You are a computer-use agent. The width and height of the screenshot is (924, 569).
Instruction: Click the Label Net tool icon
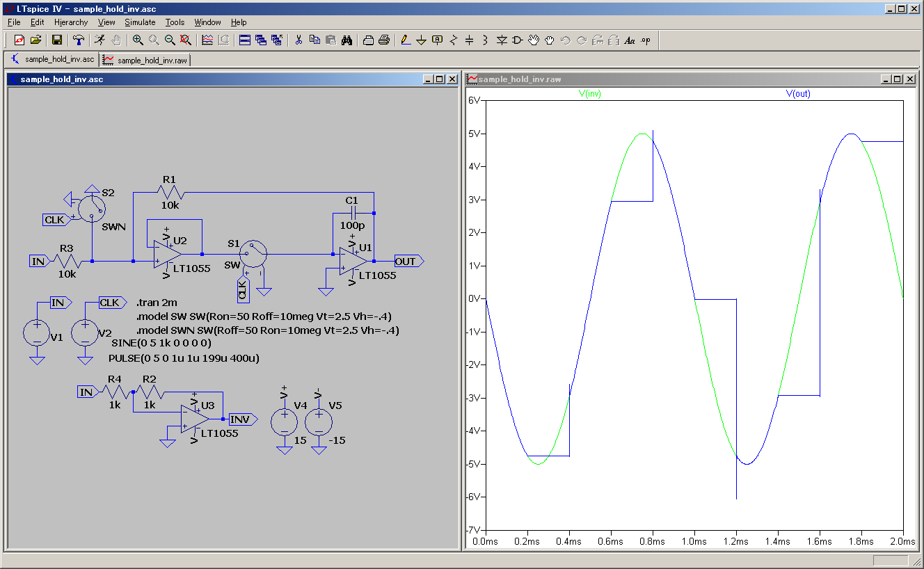point(437,40)
